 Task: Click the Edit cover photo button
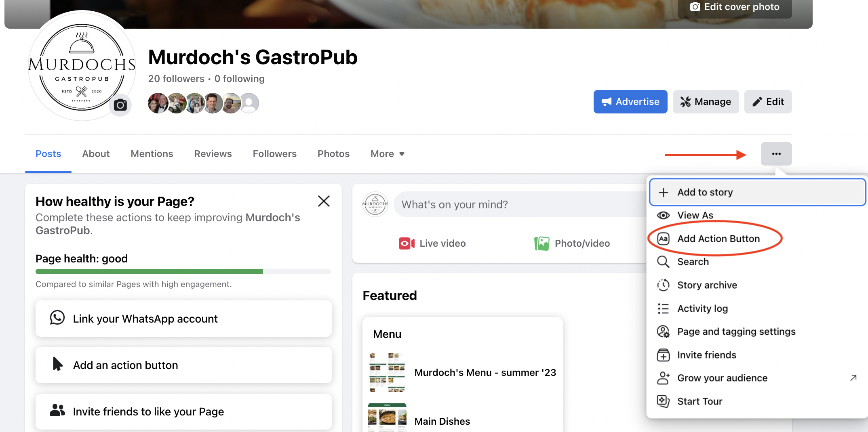coord(734,7)
